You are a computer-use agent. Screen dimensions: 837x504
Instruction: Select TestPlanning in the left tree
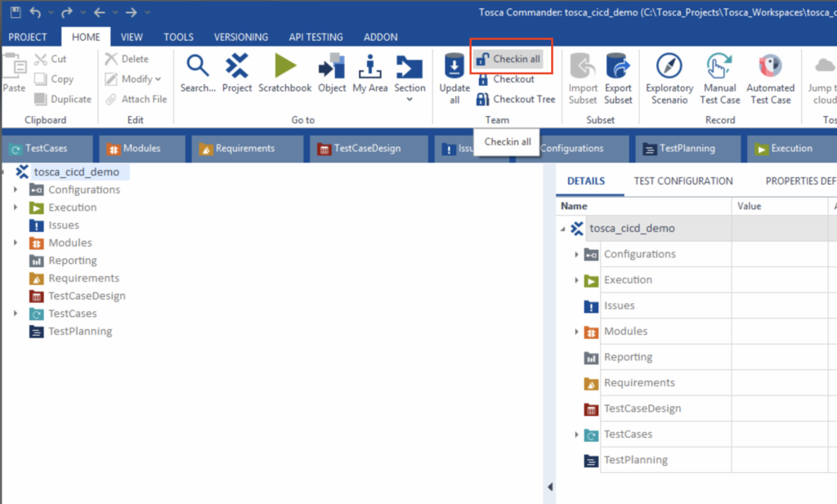pyautogui.click(x=80, y=331)
